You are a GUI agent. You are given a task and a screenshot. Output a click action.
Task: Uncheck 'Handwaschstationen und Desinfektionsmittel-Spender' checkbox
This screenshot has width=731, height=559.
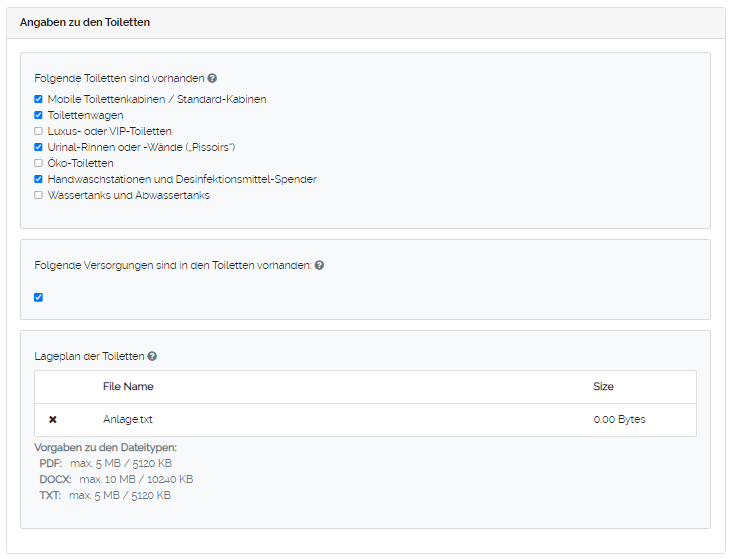coord(38,179)
